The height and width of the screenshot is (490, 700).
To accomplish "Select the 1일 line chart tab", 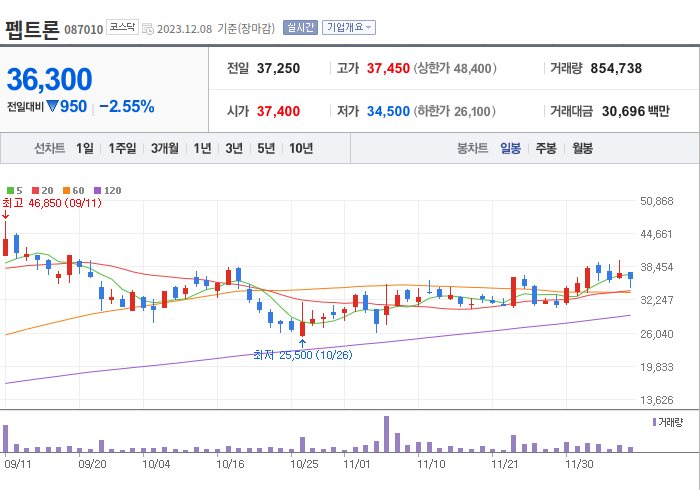I will point(85,148).
